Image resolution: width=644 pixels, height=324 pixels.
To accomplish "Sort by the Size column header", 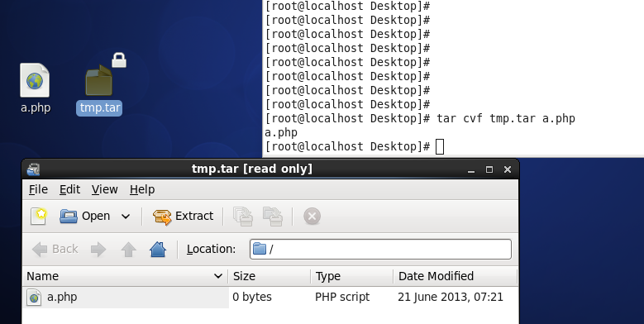I will tap(270, 276).
